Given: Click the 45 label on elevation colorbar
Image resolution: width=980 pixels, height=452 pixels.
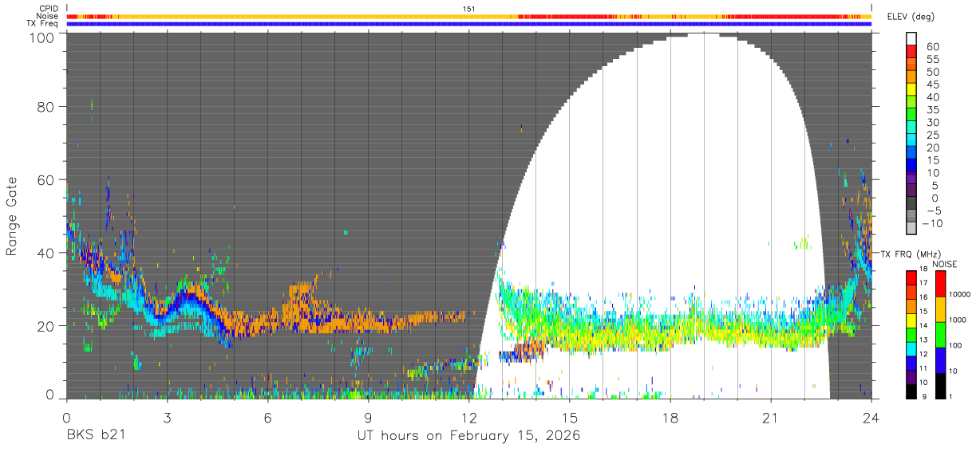Looking at the screenshot, I should (931, 85).
